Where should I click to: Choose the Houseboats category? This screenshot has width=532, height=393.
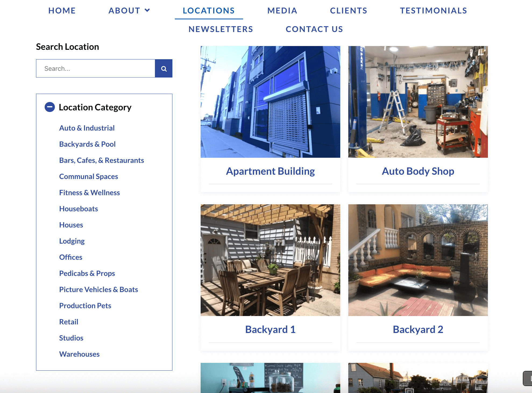click(x=79, y=209)
